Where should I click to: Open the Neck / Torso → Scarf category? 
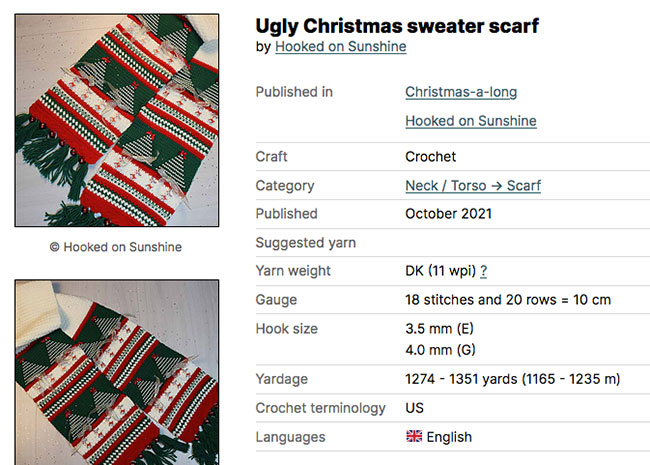click(472, 186)
